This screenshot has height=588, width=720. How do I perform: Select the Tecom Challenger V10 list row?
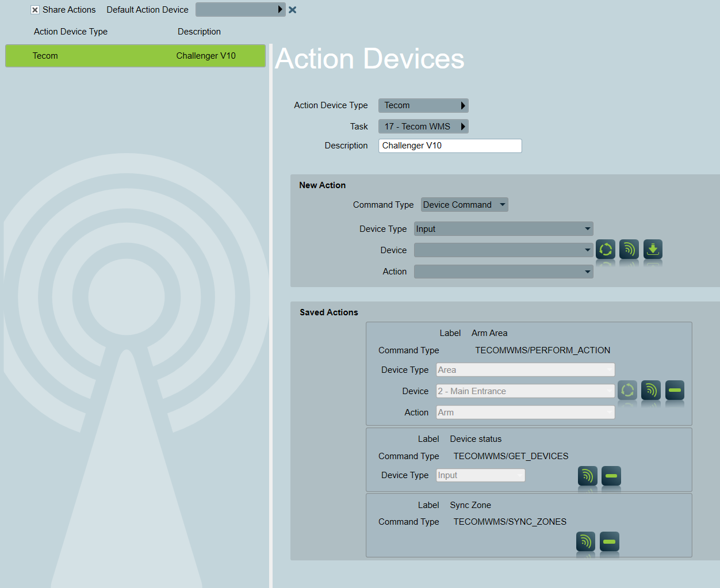coord(135,56)
